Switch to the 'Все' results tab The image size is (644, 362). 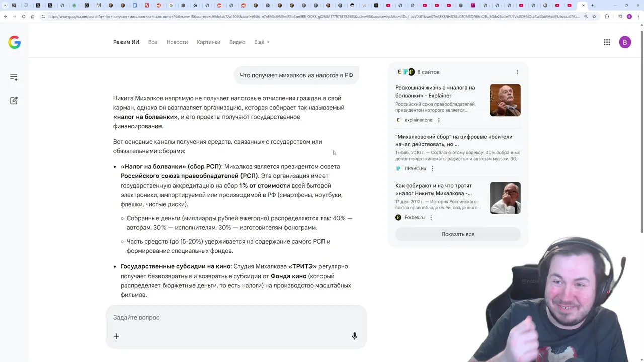point(153,42)
